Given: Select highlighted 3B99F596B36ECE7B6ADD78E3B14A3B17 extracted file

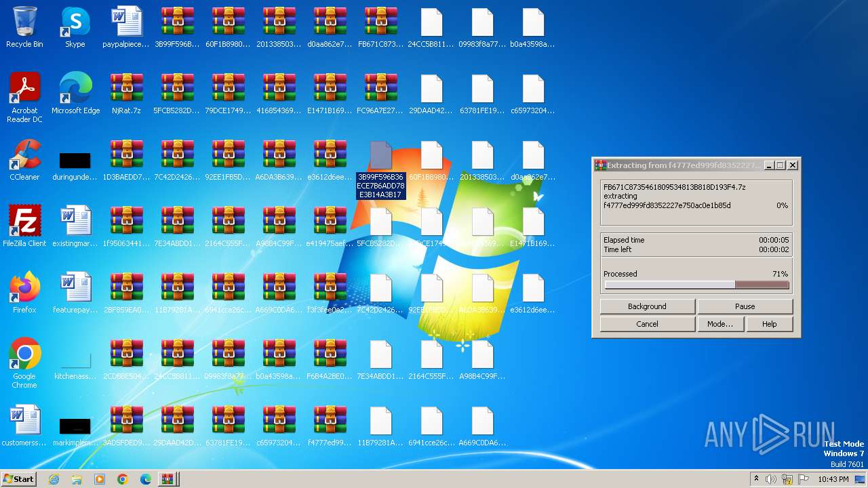Looking at the screenshot, I should click(x=380, y=169).
